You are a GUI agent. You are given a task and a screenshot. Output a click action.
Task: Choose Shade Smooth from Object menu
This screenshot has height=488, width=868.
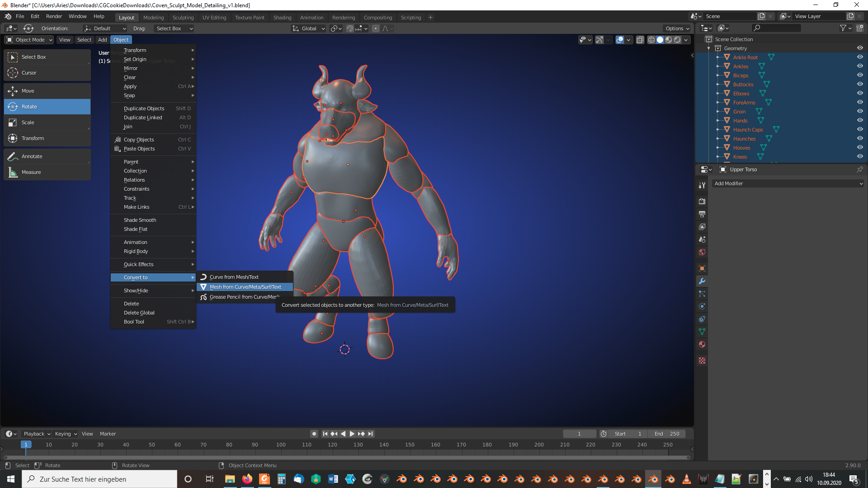(140, 220)
